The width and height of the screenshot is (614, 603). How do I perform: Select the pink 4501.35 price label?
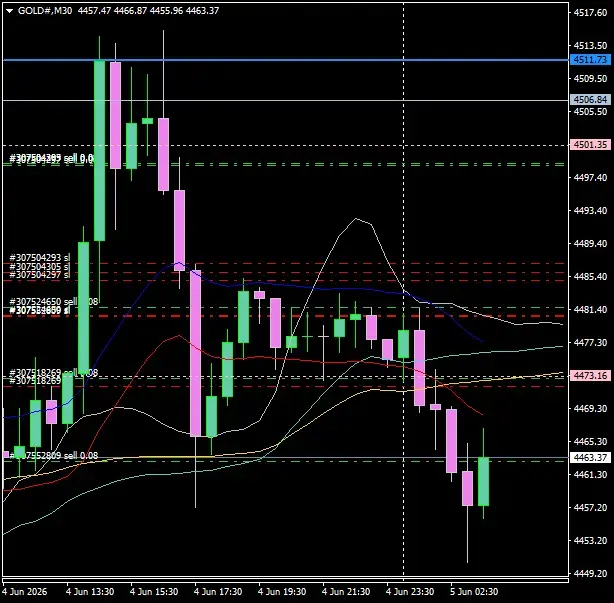[590, 144]
